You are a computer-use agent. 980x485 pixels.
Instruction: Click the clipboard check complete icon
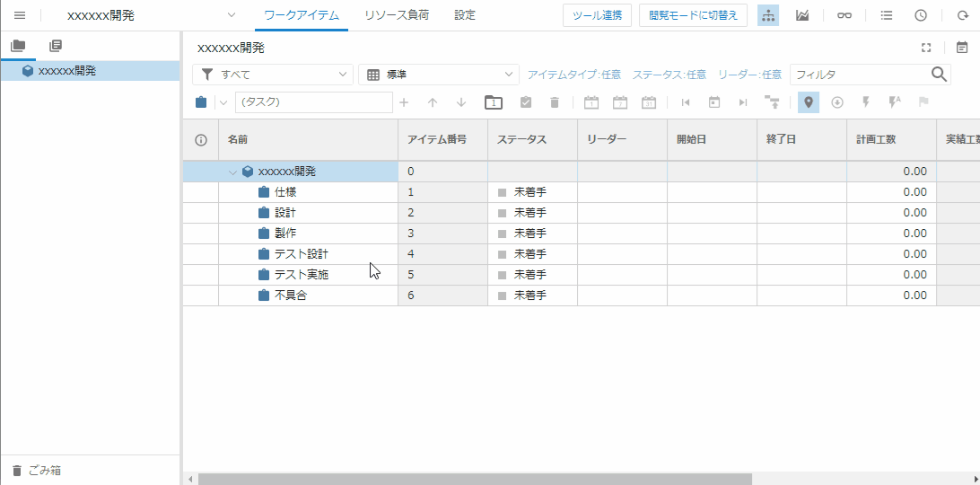click(x=526, y=102)
